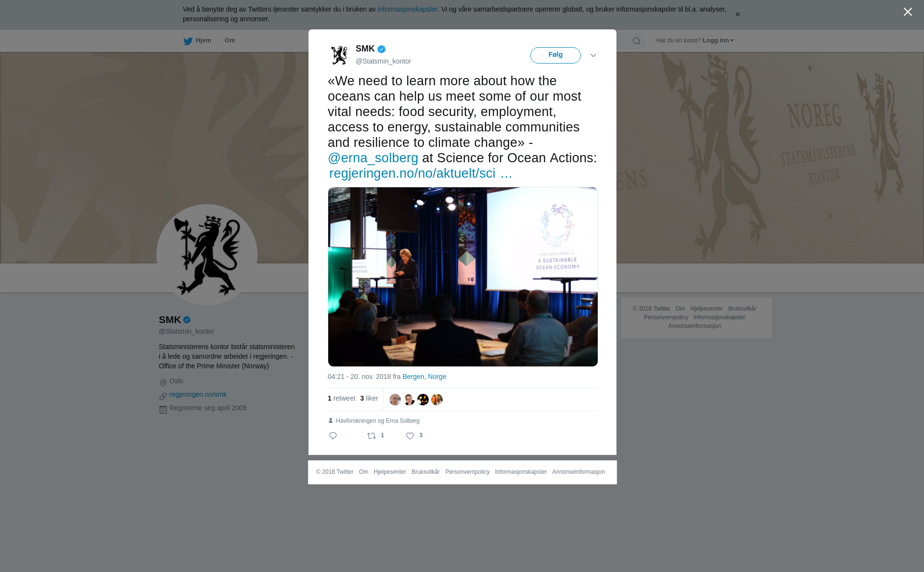Dismiss the cookie notice with small x
The width and height of the screenshot is (924, 572).
point(737,14)
